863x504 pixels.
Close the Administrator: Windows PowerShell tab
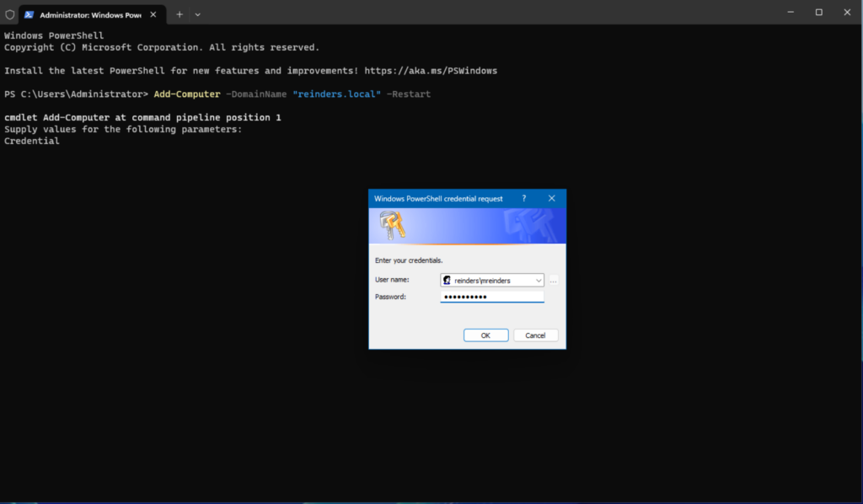153,15
